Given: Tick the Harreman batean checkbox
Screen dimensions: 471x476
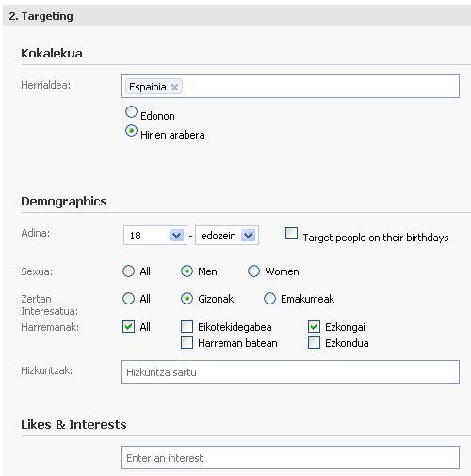Looking at the screenshot, I should point(187,342).
